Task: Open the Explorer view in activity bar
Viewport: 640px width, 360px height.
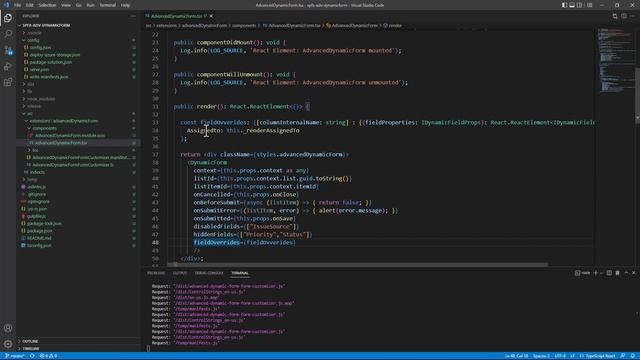Action: tap(8, 18)
